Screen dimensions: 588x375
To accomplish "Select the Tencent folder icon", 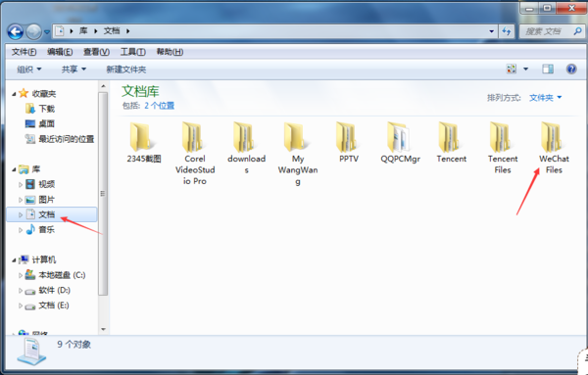I will click(450, 137).
